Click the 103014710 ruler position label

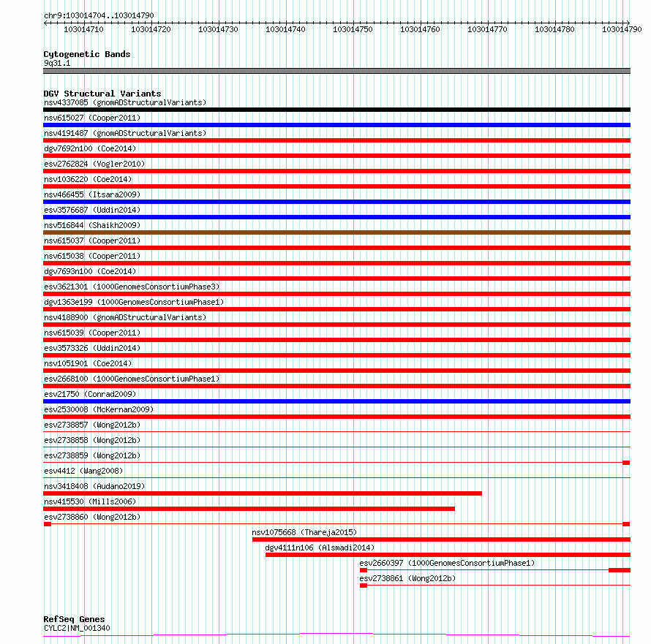83,29
